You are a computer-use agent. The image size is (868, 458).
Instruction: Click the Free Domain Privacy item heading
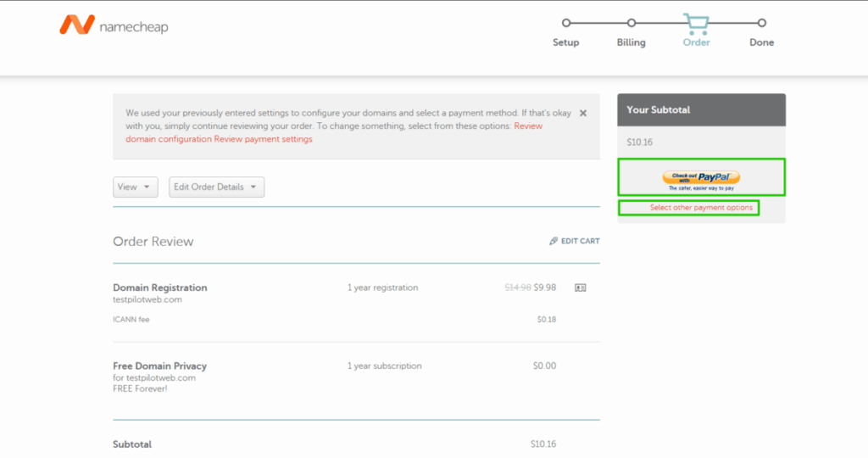(x=159, y=366)
